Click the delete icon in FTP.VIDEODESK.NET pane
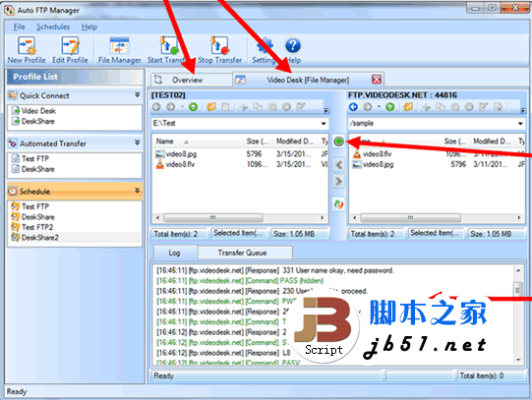This screenshot has height=400, width=532. pos(469,107)
